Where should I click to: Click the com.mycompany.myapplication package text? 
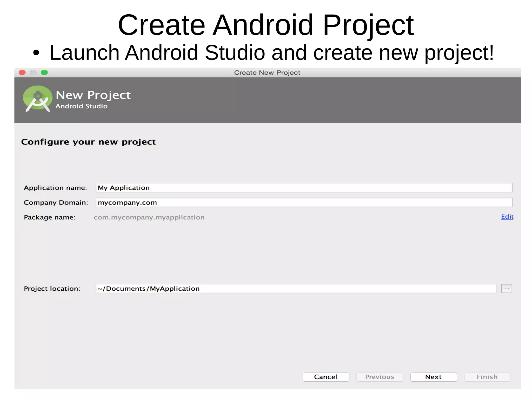[149, 217]
